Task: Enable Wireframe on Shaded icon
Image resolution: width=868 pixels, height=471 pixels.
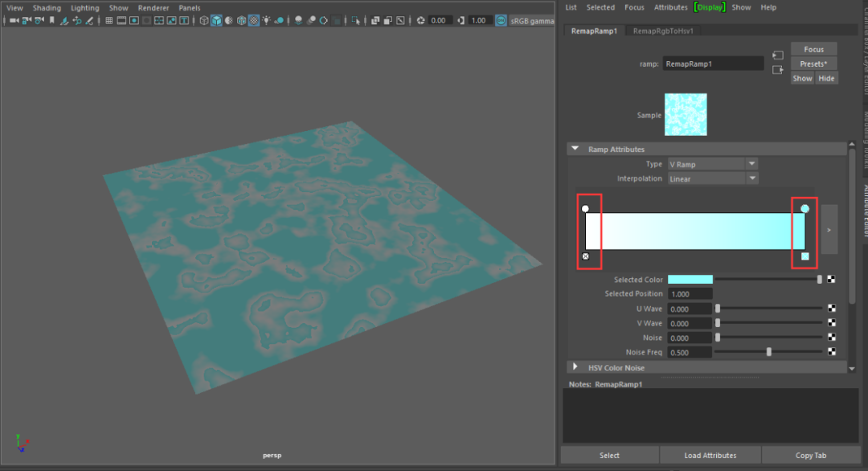Action: coord(241,20)
